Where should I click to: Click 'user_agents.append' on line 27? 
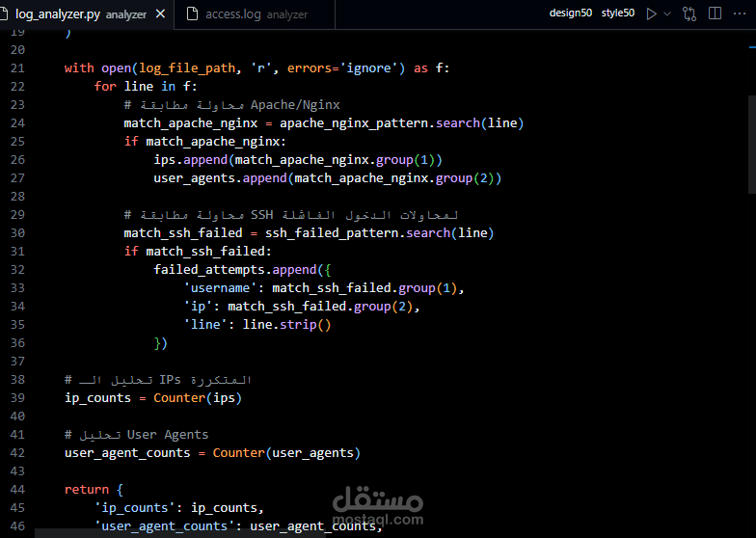220,177
